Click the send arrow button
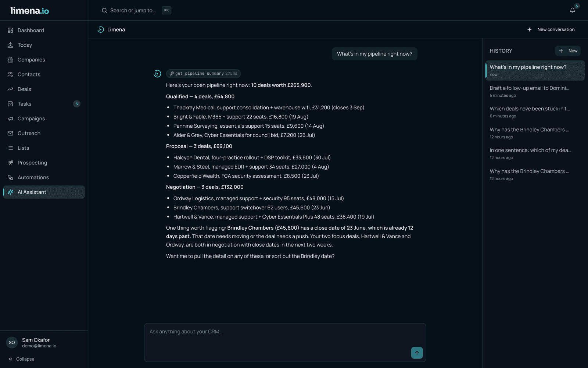 click(417, 353)
